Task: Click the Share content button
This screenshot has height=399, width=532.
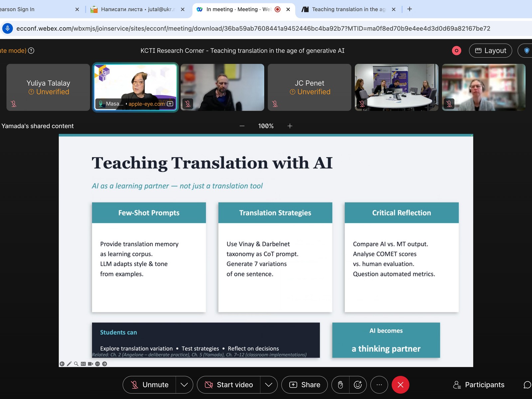Action: [305, 385]
